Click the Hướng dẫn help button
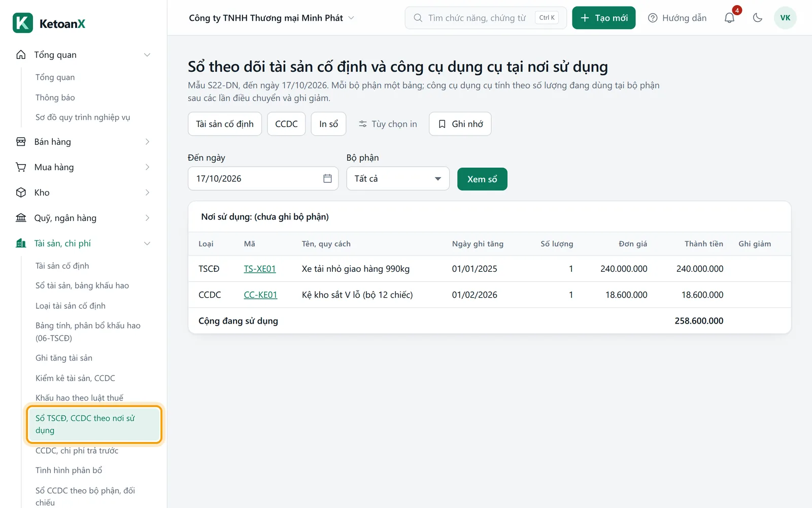This screenshot has width=812, height=508. point(677,18)
